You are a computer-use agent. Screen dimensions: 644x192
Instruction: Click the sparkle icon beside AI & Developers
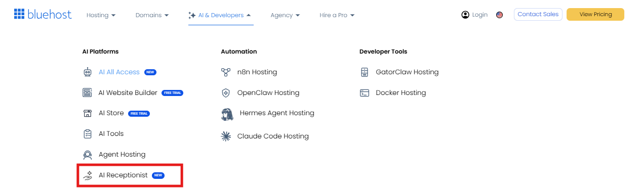pos(192,15)
